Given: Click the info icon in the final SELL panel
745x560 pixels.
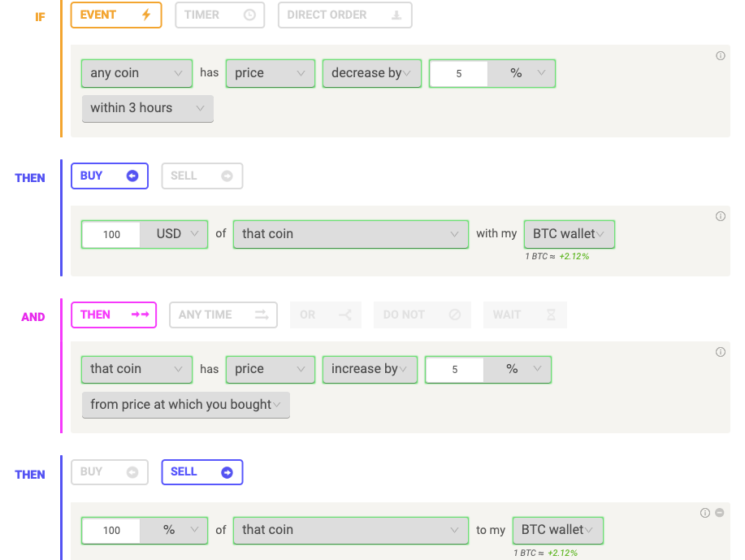Looking at the screenshot, I should tap(705, 513).
